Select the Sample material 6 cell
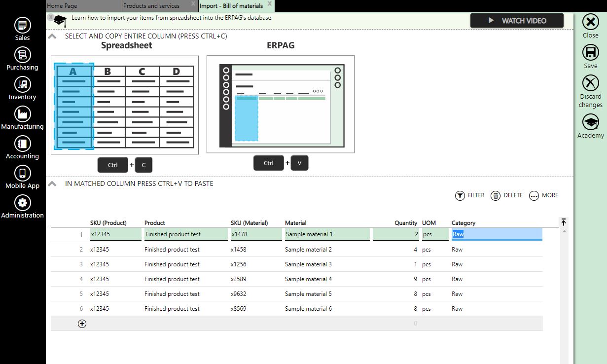 tap(309, 309)
